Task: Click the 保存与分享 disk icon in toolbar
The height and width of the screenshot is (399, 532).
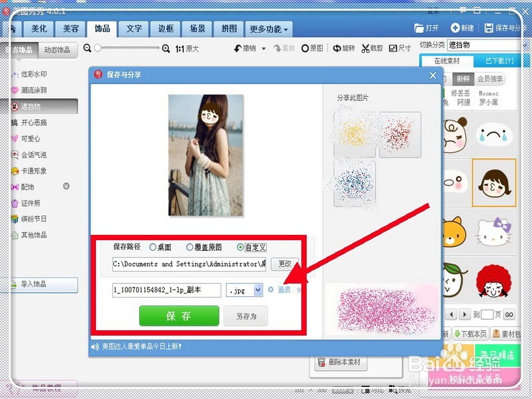Action: (489, 28)
